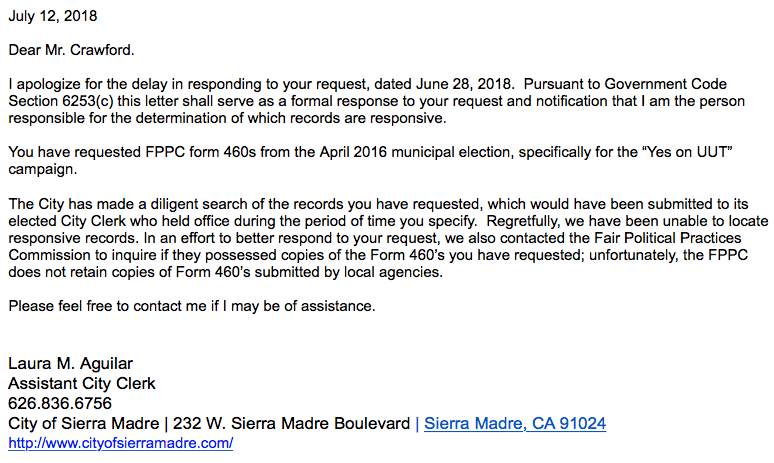Screen dimensions: 774x463
Task: Open the cityofsierramadre.com website link
Action: [120, 443]
